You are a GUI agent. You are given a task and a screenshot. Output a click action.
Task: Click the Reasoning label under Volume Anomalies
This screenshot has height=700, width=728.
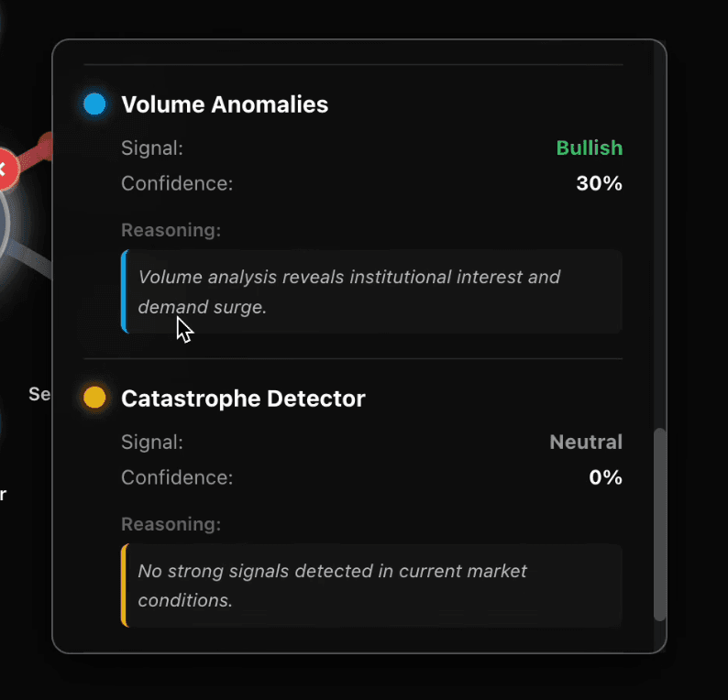click(x=171, y=230)
